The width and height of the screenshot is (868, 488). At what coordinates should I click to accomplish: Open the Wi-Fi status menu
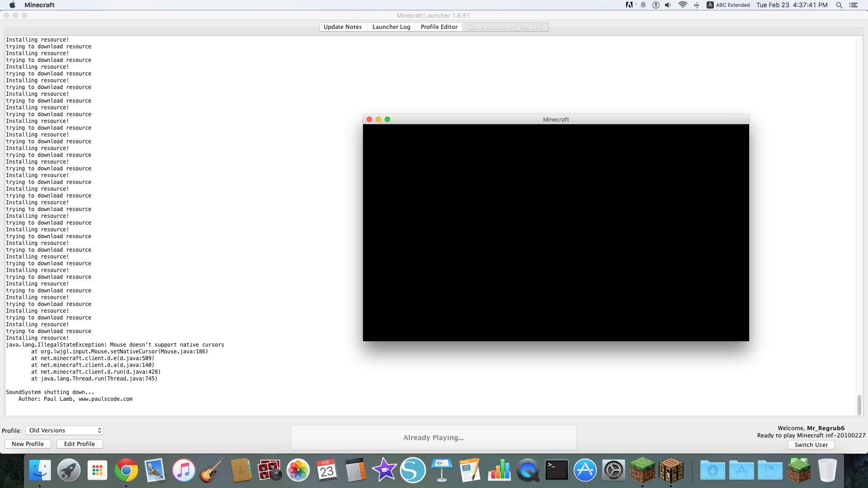point(683,5)
